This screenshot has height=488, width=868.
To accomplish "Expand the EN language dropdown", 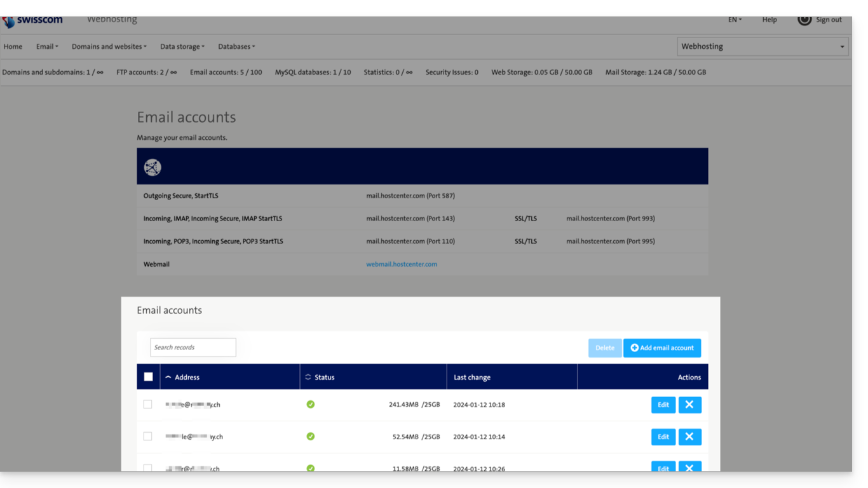I will (x=735, y=20).
